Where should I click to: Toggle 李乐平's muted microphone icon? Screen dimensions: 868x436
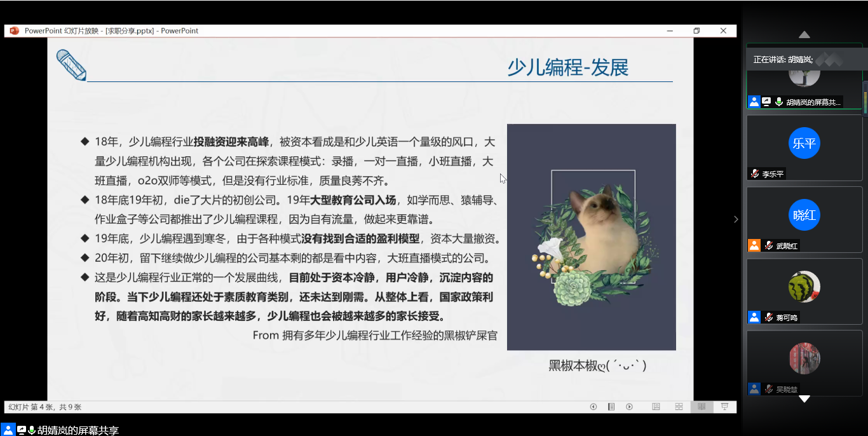point(755,174)
